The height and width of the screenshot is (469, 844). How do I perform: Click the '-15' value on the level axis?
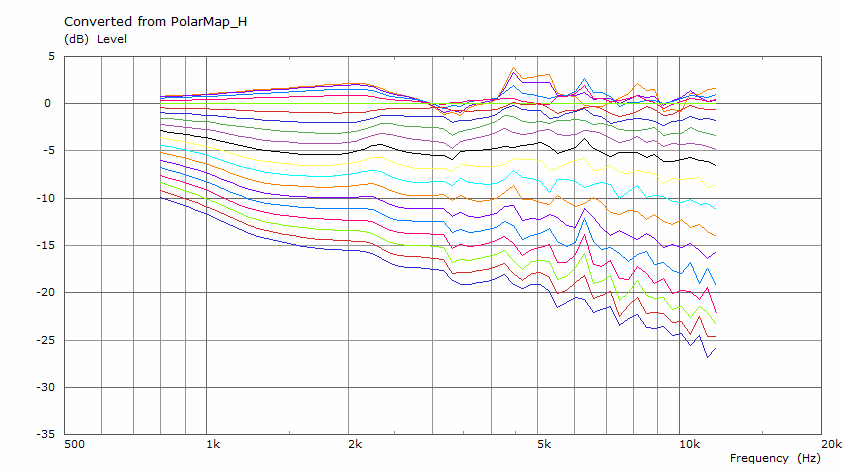click(45, 246)
